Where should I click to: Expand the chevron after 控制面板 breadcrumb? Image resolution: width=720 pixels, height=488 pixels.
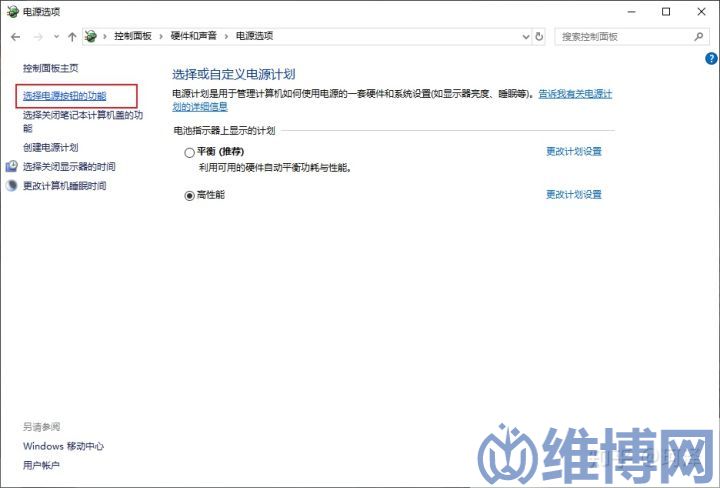tap(161, 36)
